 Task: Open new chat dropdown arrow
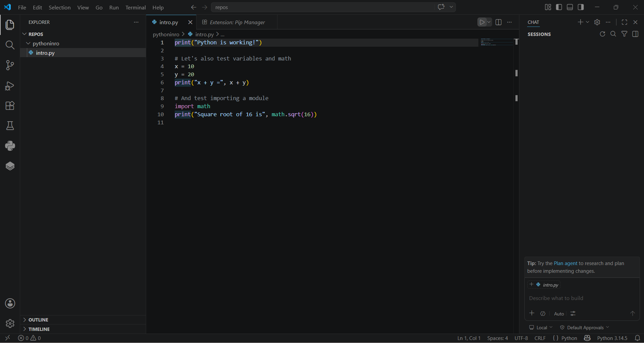(x=588, y=22)
